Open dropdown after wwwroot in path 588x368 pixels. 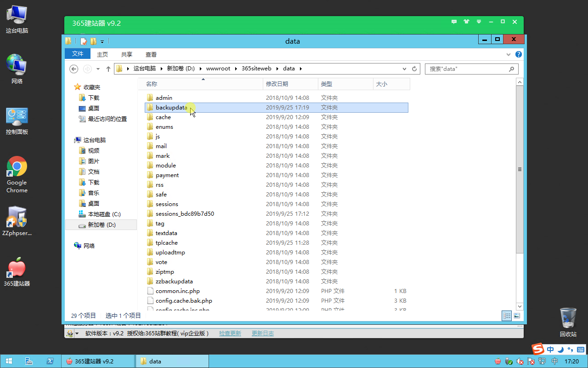click(x=236, y=69)
